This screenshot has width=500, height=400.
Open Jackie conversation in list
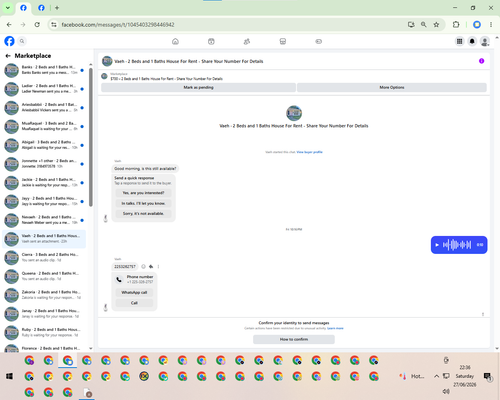pos(44,183)
